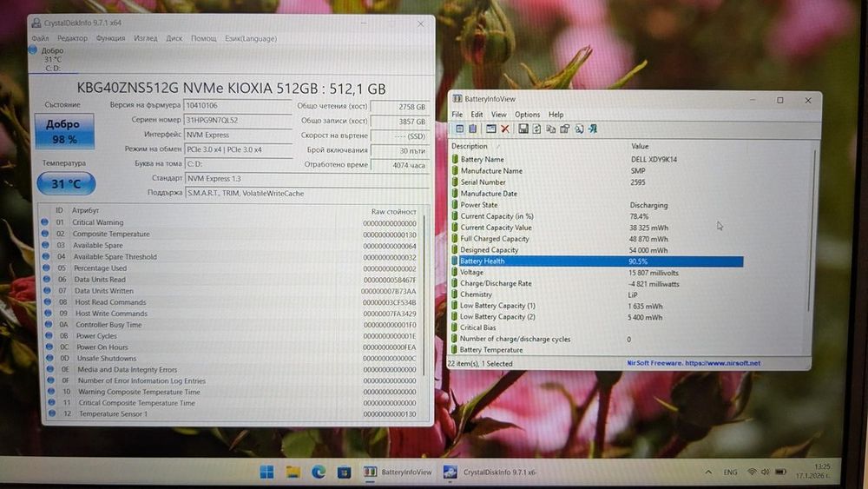Image resolution: width=868 pixels, height=489 pixels.
Task: Click the Refresh icon in BatteryInfoView toolbar
Action: pos(536,129)
